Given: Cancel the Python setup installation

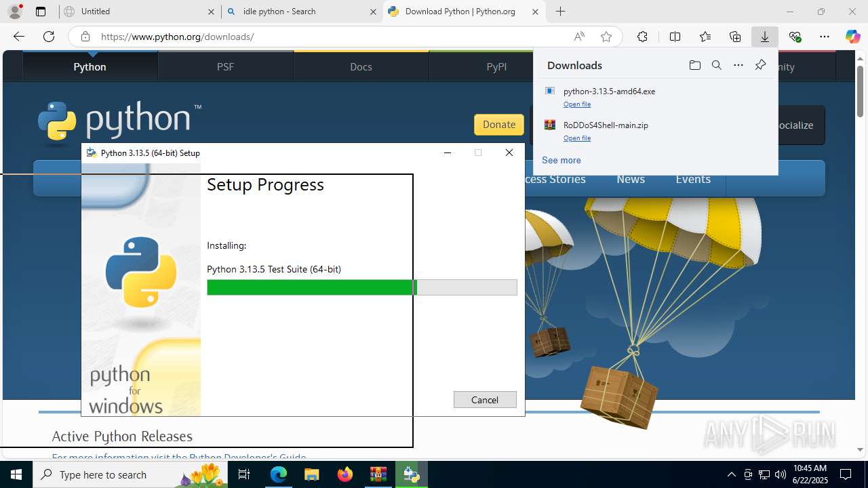Looking at the screenshot, I should [485, 400].
